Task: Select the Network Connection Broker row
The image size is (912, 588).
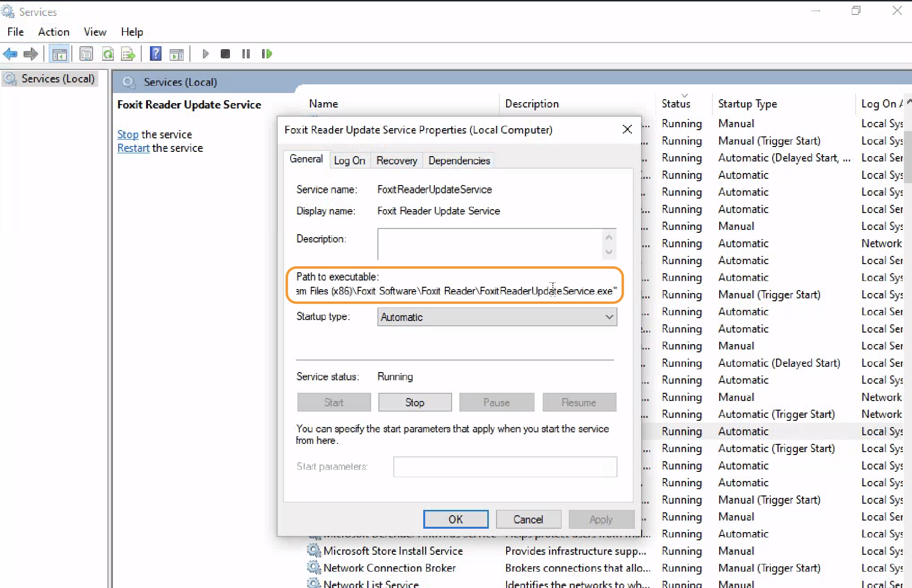Action: 604,568
